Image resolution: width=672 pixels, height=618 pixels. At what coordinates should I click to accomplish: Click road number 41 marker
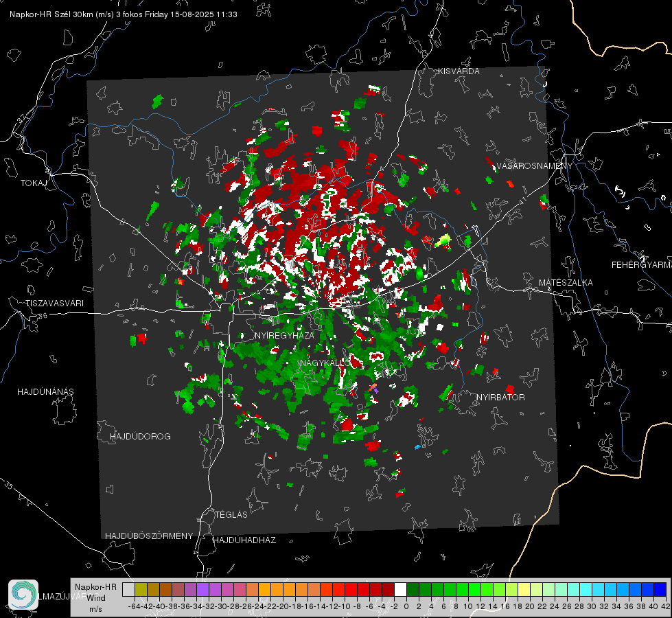point(522,200)
